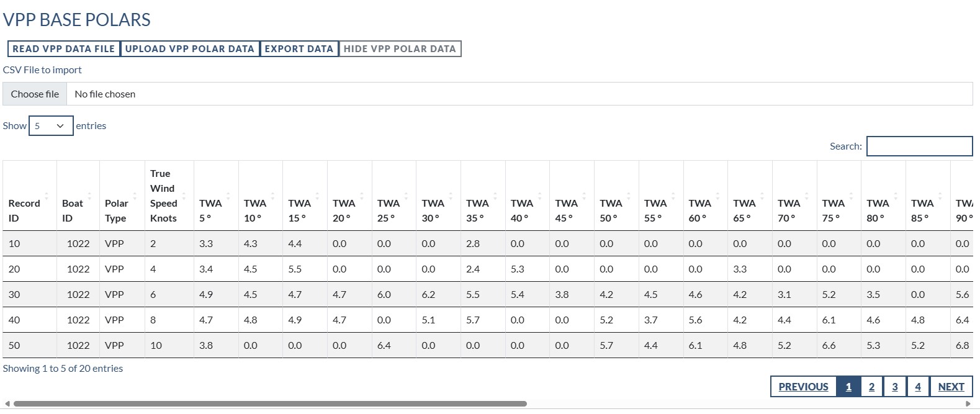
Task: Click Read VPP Data File button
Action: click(x=64, y=49)
